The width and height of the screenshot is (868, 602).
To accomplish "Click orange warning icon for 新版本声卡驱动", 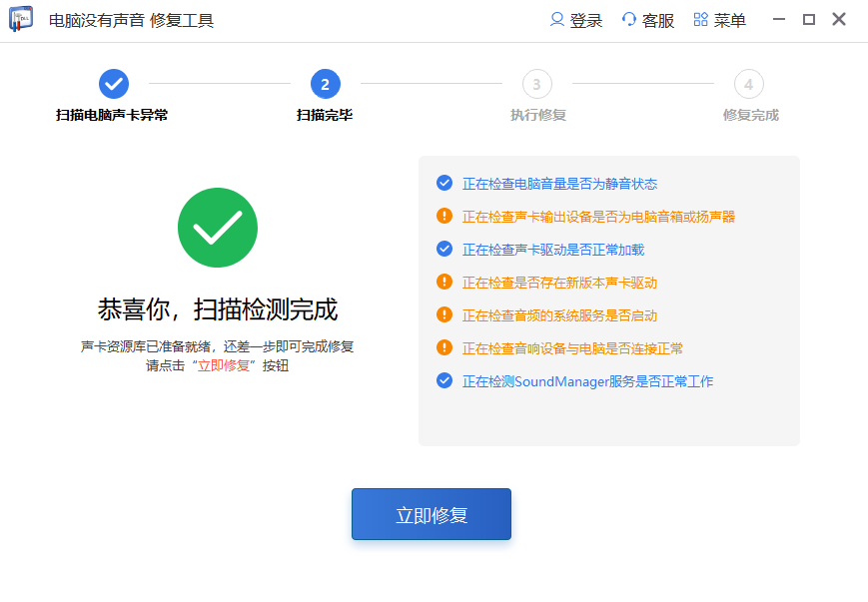I will 444,282.
